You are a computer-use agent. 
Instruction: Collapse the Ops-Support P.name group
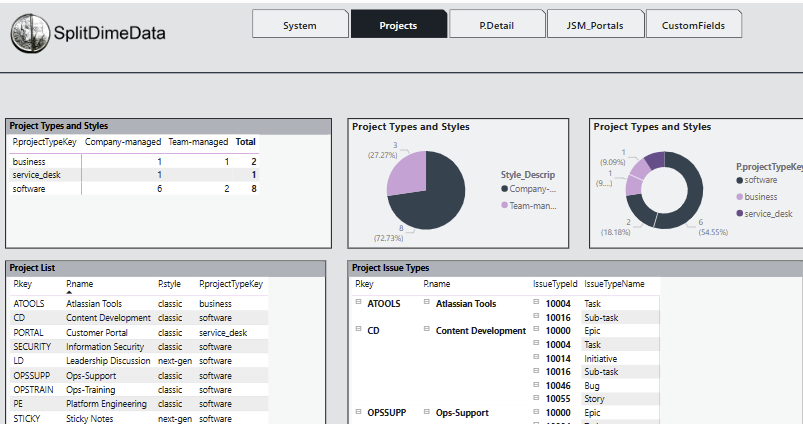427,411
